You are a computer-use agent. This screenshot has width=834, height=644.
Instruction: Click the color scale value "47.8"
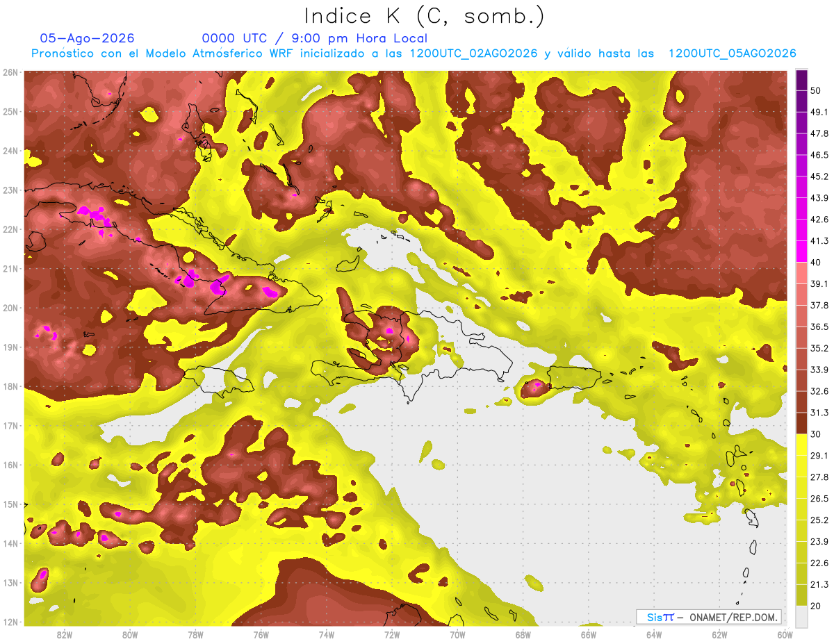[819, 133]
